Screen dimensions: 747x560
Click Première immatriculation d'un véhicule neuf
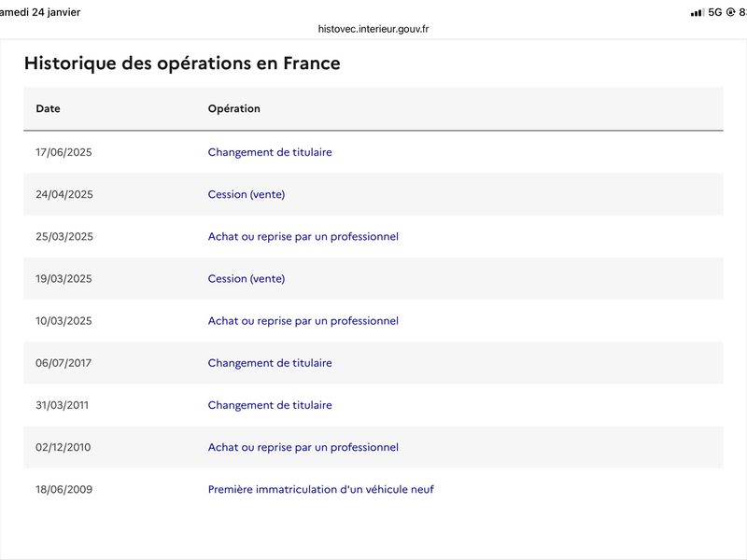(320, 489)
